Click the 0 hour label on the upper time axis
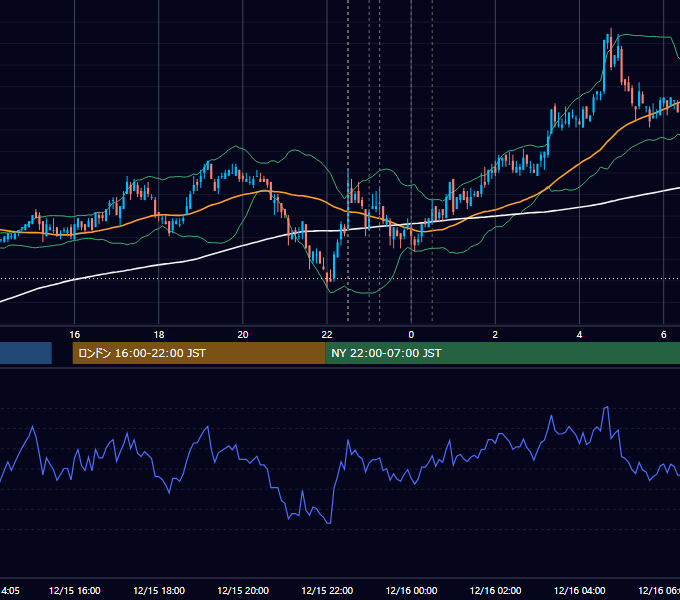Viewport: 680px width, 600px height. [411, 334]
